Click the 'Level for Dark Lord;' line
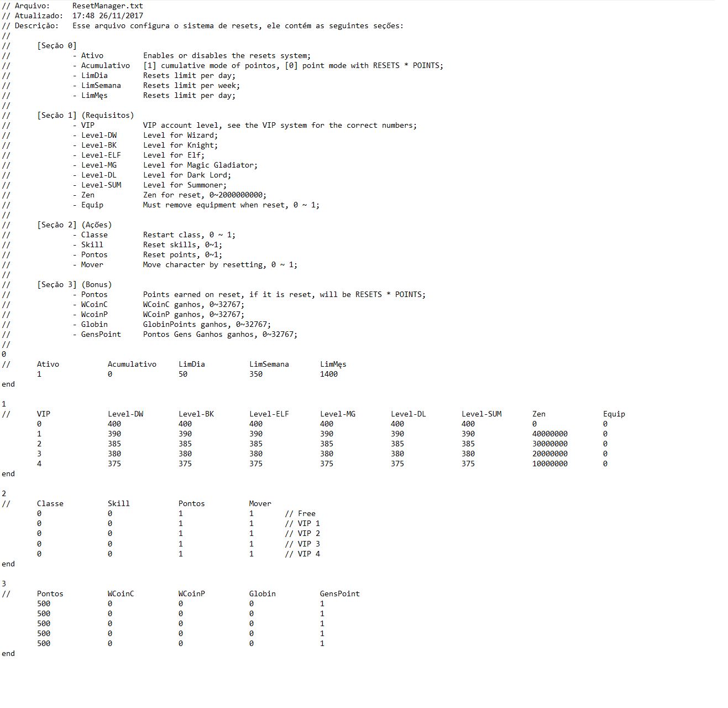 click(x=187, y=175)
